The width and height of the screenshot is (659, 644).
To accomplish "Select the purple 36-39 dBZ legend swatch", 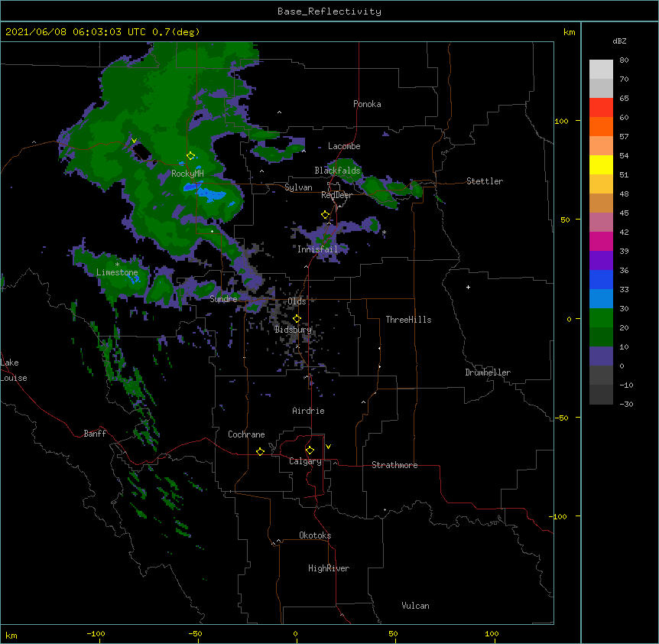I will coord(601,261).
